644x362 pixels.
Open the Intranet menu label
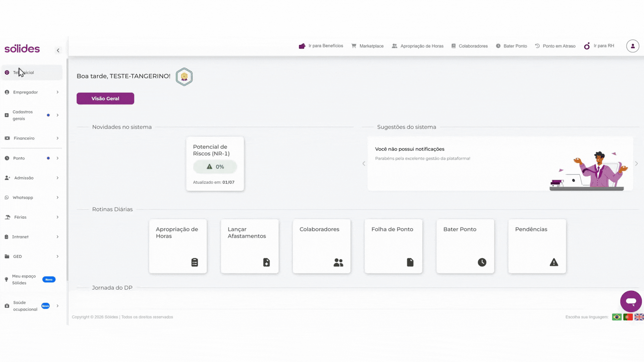click(x=20, y=237)
